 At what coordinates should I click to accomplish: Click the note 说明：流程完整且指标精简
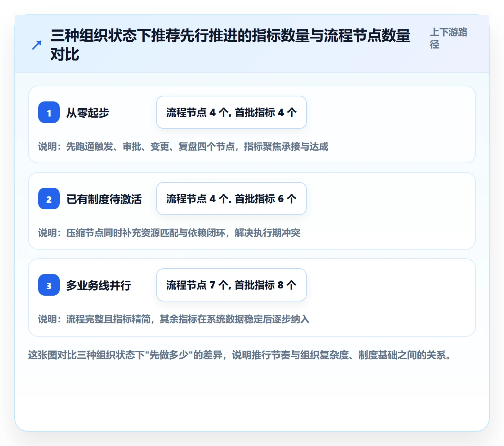(174, 319)
